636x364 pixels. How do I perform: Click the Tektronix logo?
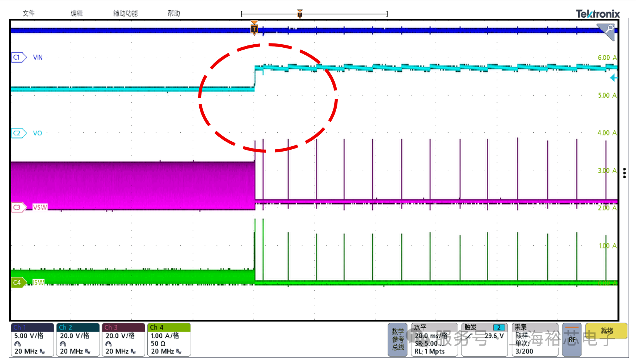[x=598, y=14]
